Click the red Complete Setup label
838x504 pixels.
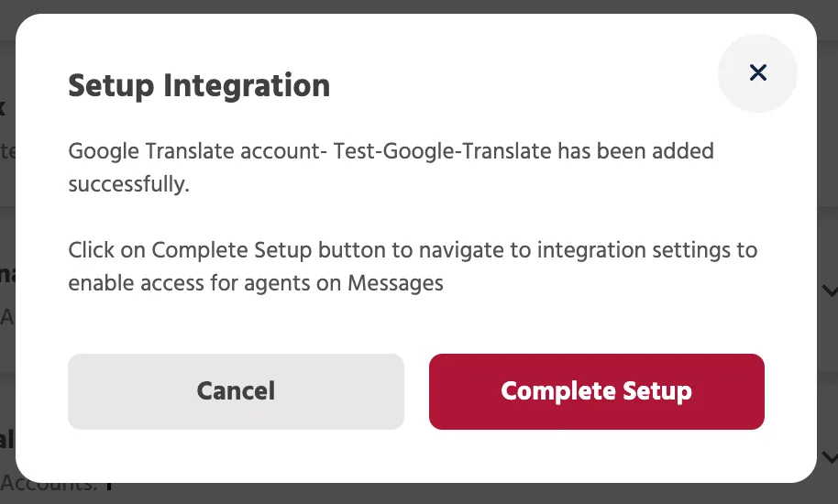[x=597, y=391]
